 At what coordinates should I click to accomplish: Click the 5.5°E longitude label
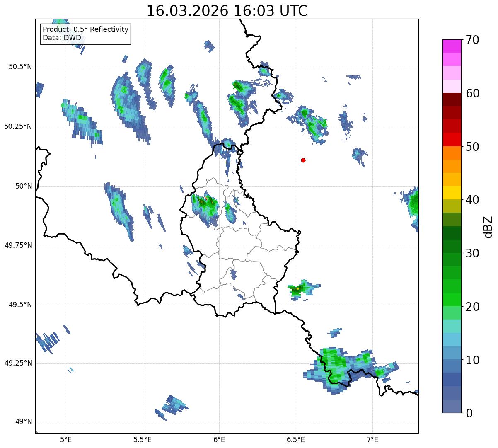click(x=143, y=439)
